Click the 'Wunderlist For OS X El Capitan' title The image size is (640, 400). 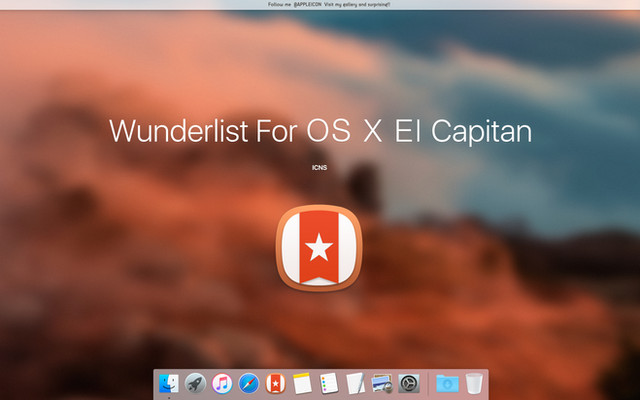click(320, 131)
